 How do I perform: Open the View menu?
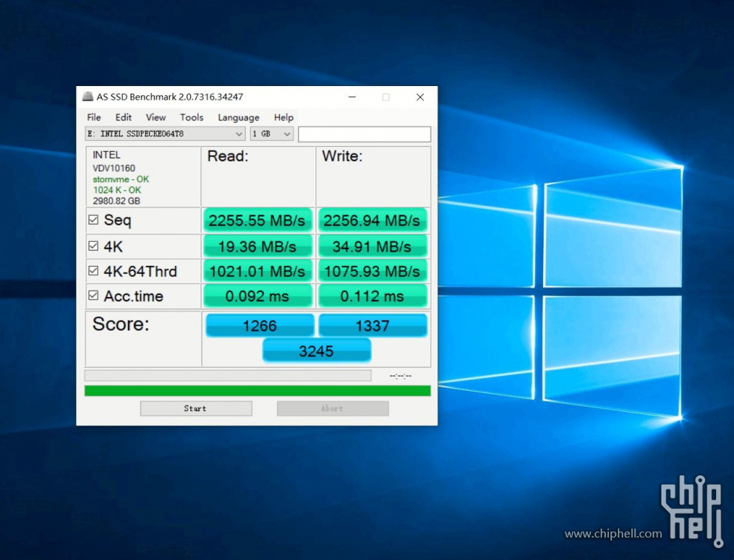[x=156, y=118]
